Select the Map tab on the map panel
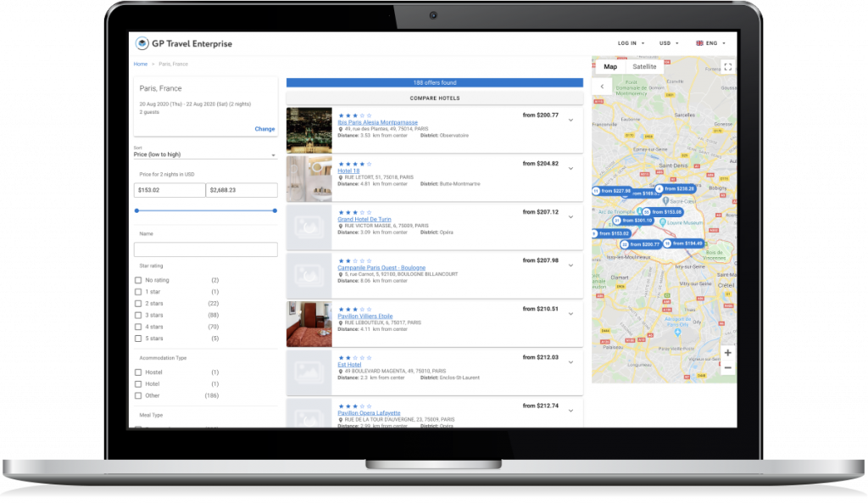 (610, 66)
